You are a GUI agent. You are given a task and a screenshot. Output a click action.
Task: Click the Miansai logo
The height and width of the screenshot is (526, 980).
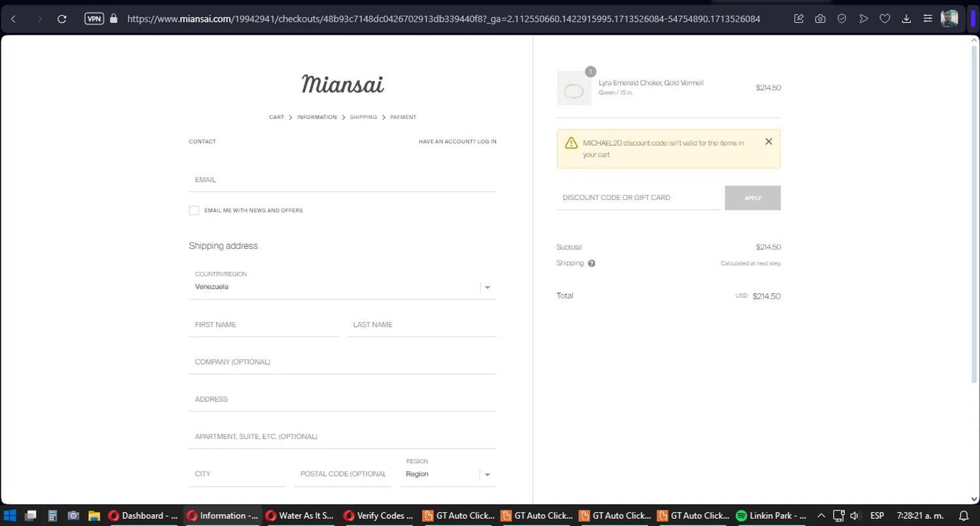click(342, 84)
